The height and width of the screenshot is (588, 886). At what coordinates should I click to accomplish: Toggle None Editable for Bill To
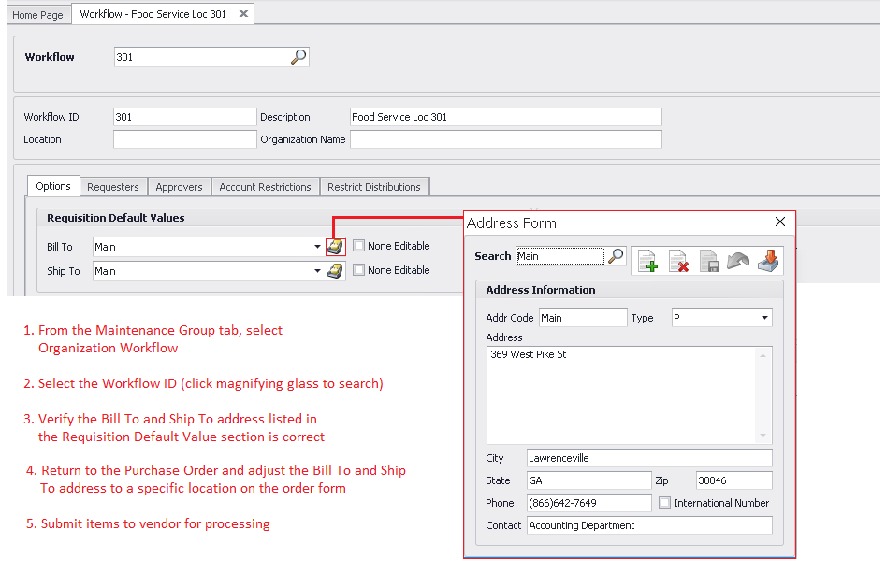pos(359,246)
